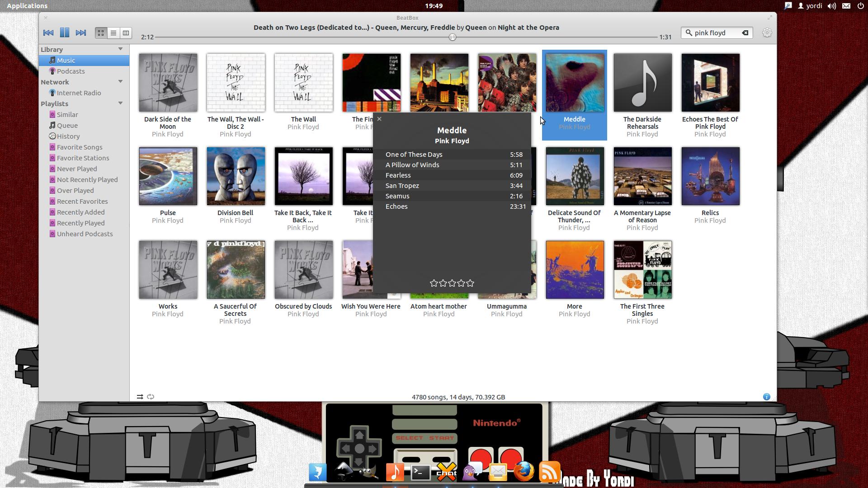Collapse the Network section arrow
Screen dimensions: 868x488
(120, 81)
